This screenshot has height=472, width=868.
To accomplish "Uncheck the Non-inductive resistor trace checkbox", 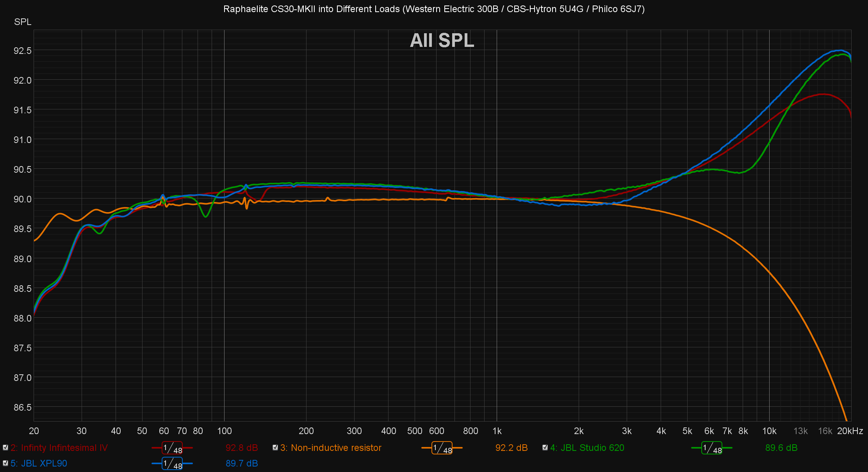I will 275,447.
